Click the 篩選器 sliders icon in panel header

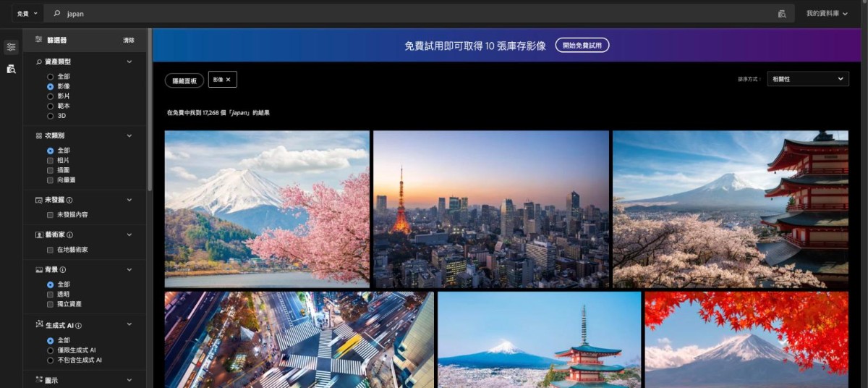coord(38,40)
